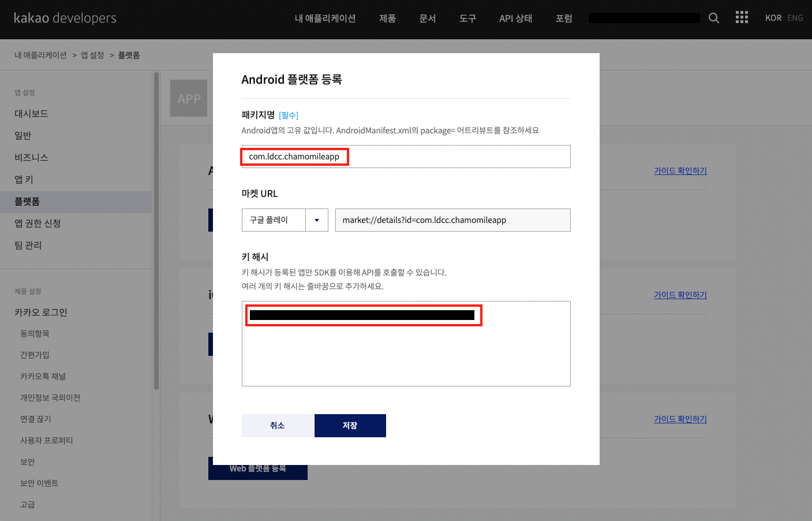Select 대시보드 in the sidebar
This screenshot has height=521, width=812.
(x=31, y=114)
